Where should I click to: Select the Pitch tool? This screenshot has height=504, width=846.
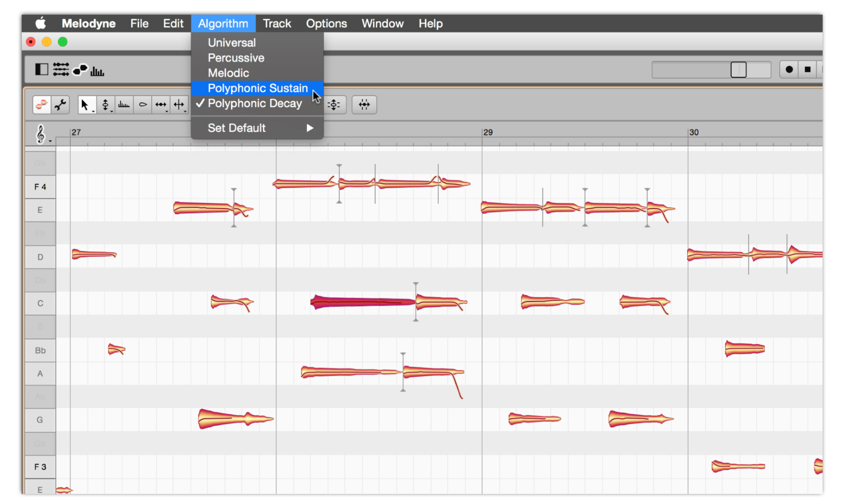(x=105, y=105)
